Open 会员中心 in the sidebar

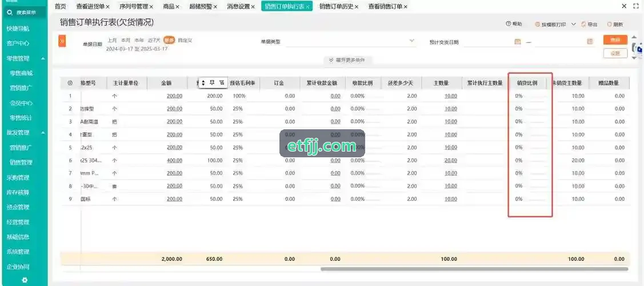click(21, 103)
